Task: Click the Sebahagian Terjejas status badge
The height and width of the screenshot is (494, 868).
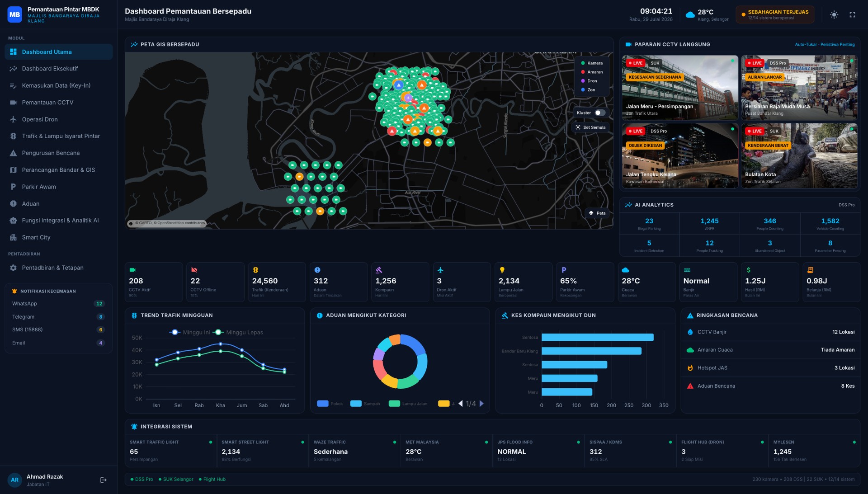Action: tap(775, 14)
